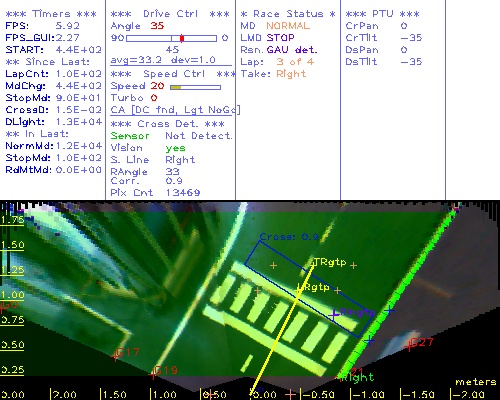Select the yellow LRgtp point label
Image resolution: width=500 pixels, height=400 pixels.
tap(313, 287)
